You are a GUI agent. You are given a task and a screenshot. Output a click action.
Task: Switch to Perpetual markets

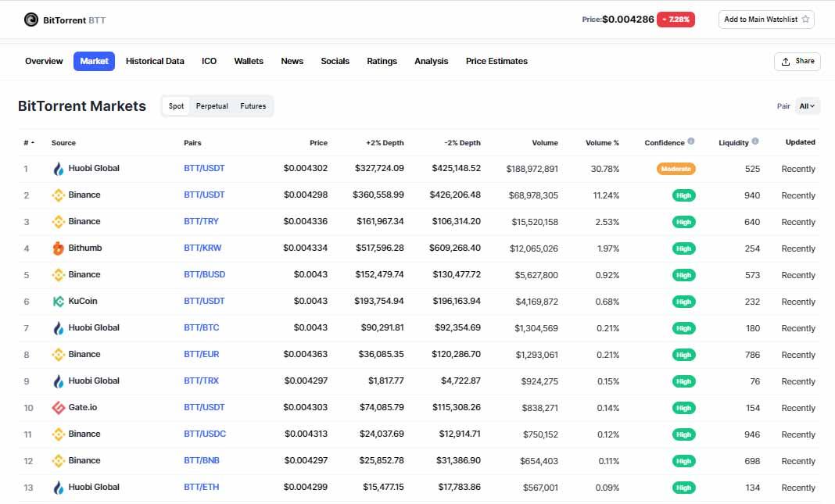[212, 106]
